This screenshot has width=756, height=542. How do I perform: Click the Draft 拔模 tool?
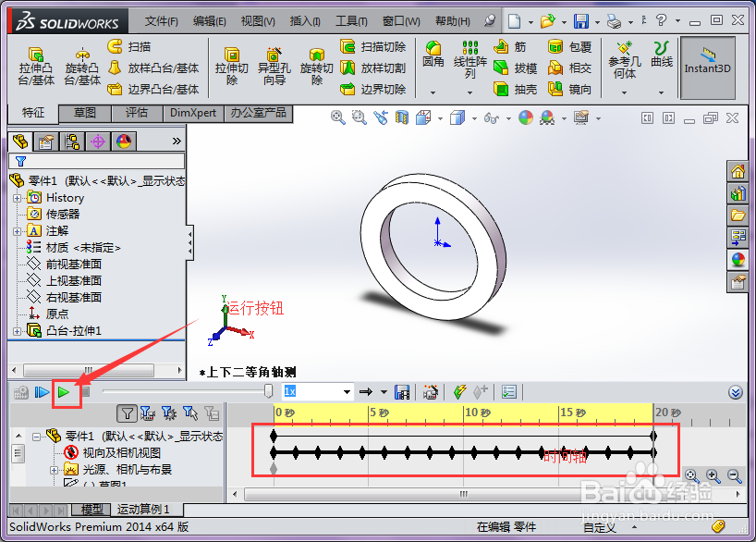click(516, 68)
